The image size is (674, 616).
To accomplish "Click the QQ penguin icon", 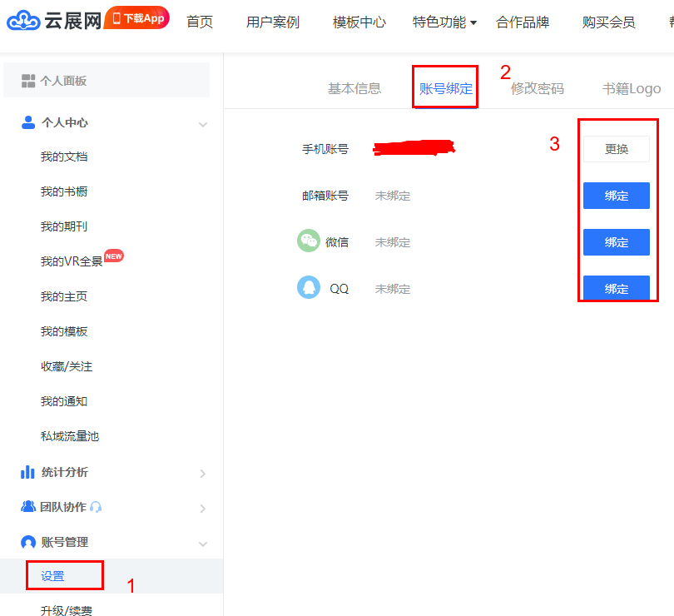I will click(x=309, y=288).
